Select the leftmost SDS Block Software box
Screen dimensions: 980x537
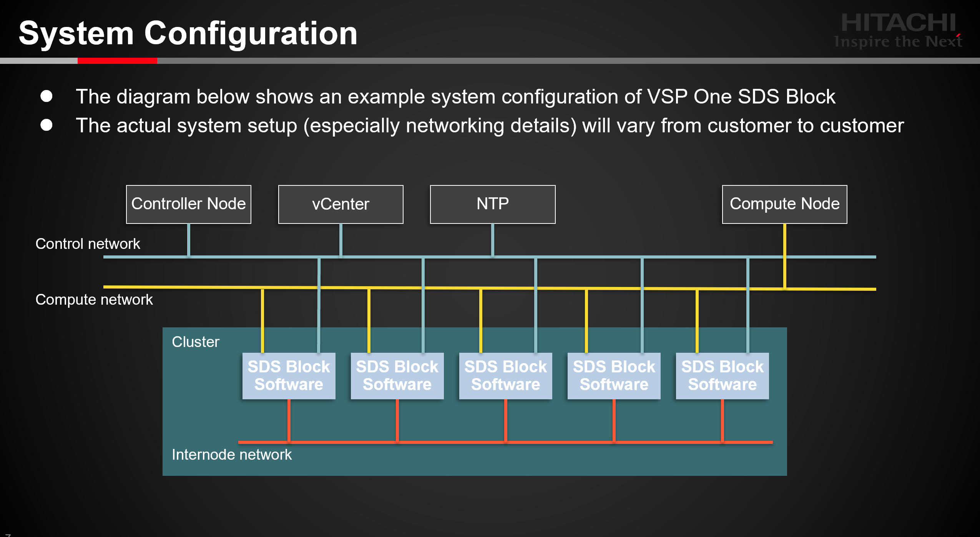pyautogui.click(x=289, y=376)
